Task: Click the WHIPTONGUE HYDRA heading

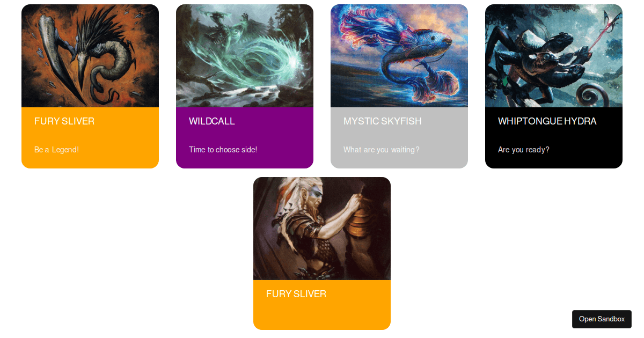Action: pos(547,121)
